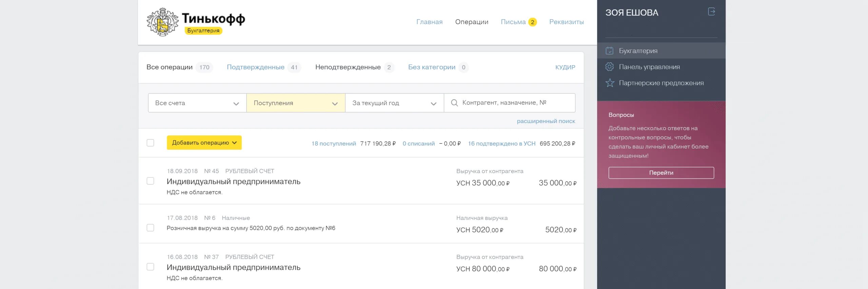The height and width of the screenshot is (289, 868).
Task: Click the Tinkoff crest logo
Action: coord(162,22)
